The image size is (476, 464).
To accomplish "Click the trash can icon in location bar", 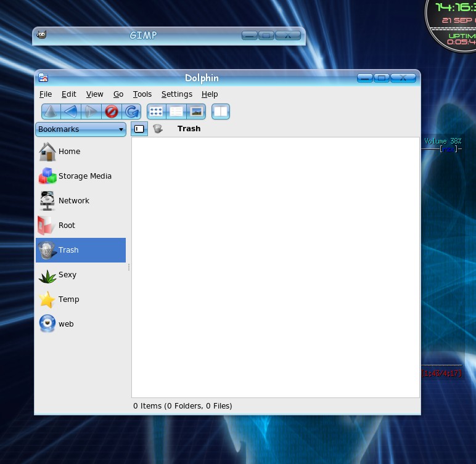I will pos(158,129).
